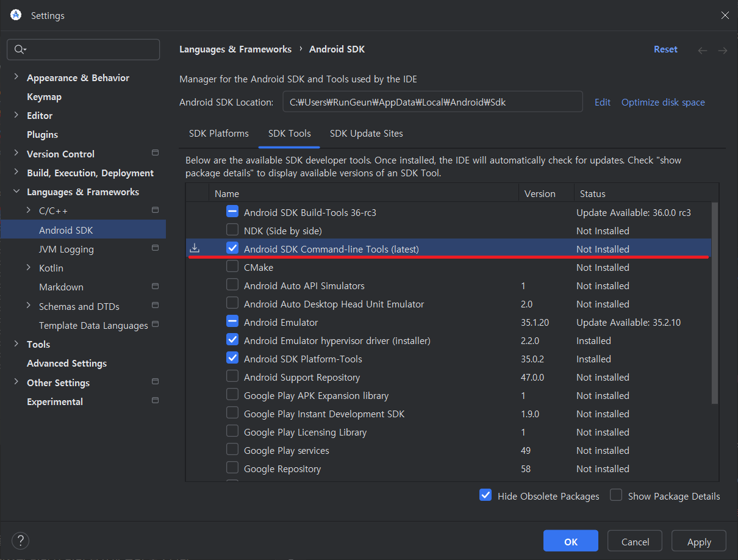Click the OK button

coord(571,542)
